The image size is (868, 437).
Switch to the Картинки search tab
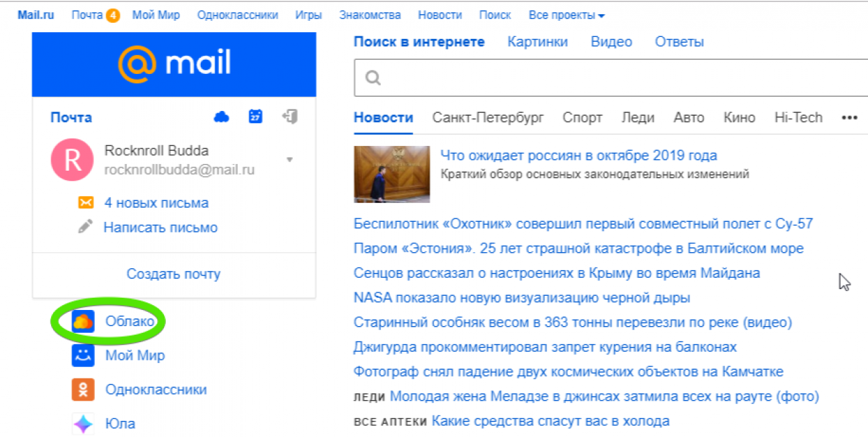(537, 42)
